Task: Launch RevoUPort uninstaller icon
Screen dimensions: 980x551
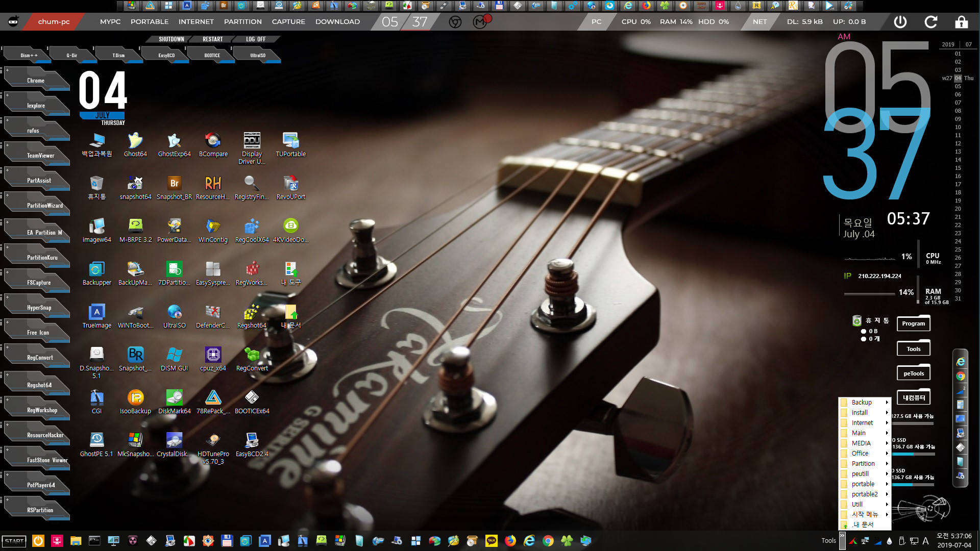Action: click(290, 188)
